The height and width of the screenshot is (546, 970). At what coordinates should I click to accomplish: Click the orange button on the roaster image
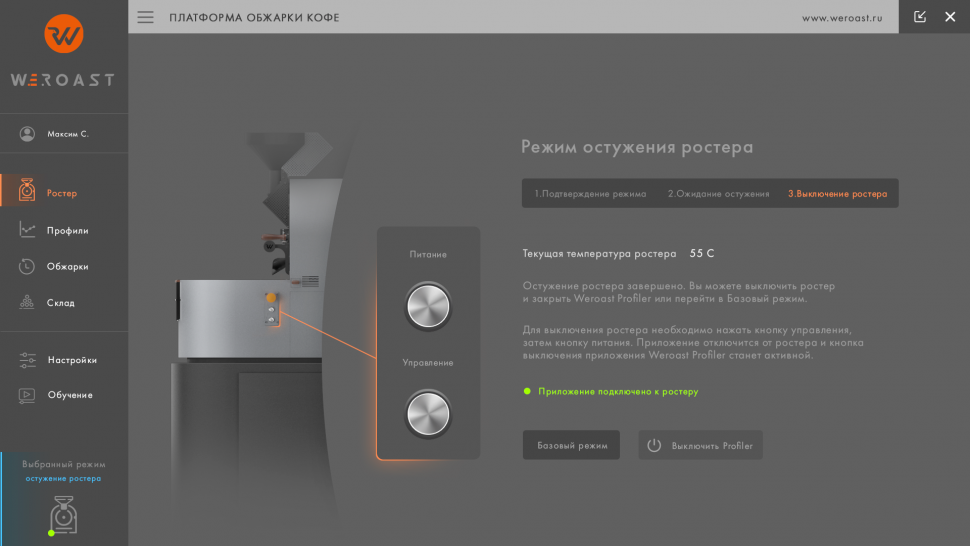tap(271, 297)
